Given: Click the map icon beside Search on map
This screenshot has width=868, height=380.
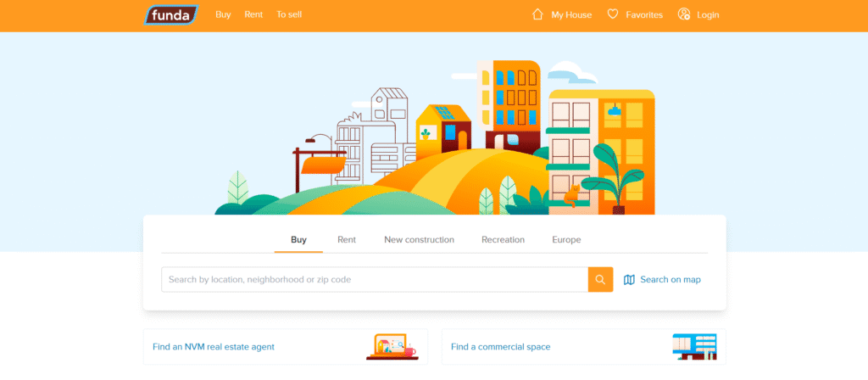Looking at the screenshot, I should 630,280.
